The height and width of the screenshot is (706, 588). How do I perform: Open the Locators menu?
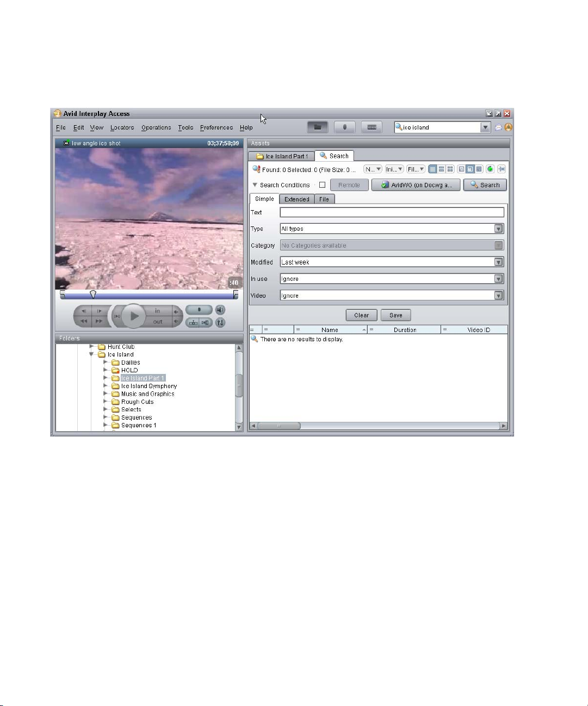click(x=122, y=127)
